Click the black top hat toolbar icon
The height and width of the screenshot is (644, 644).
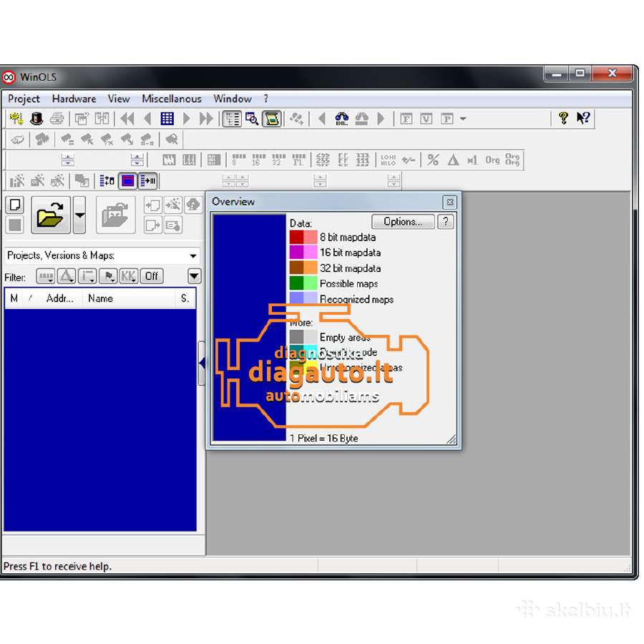(36, 119)
